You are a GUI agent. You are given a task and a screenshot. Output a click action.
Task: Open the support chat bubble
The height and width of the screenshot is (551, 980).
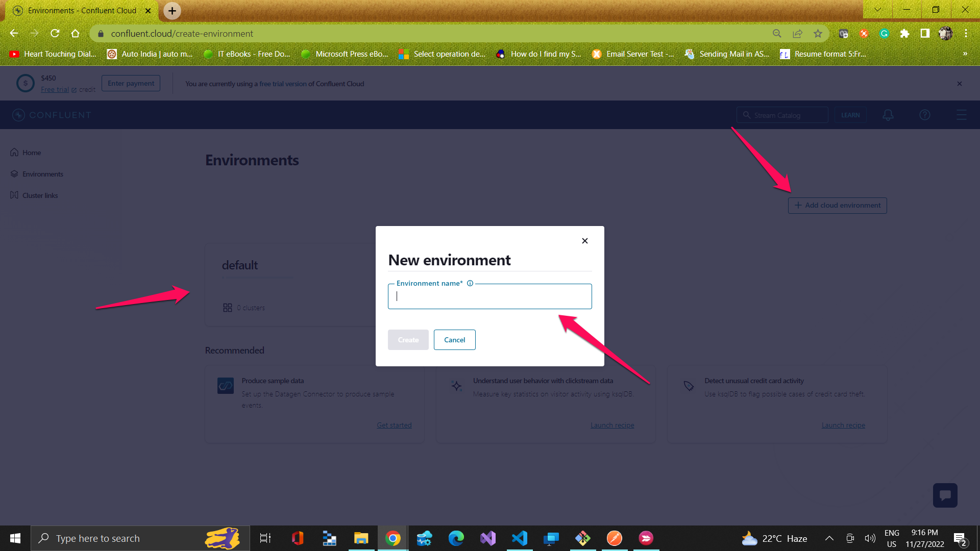click(x=945, y=495)
